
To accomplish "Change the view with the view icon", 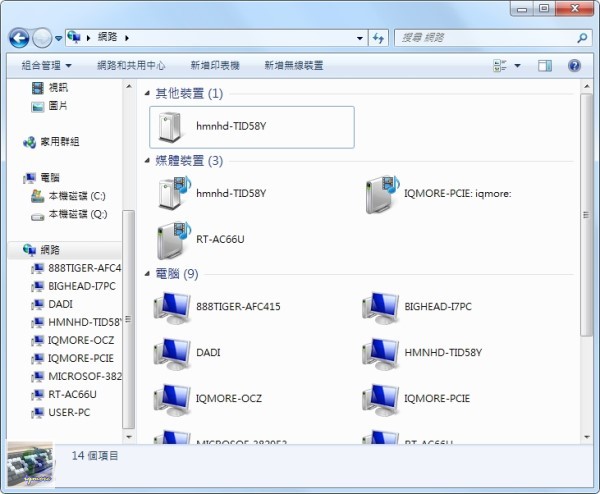I will coord(500,65).
